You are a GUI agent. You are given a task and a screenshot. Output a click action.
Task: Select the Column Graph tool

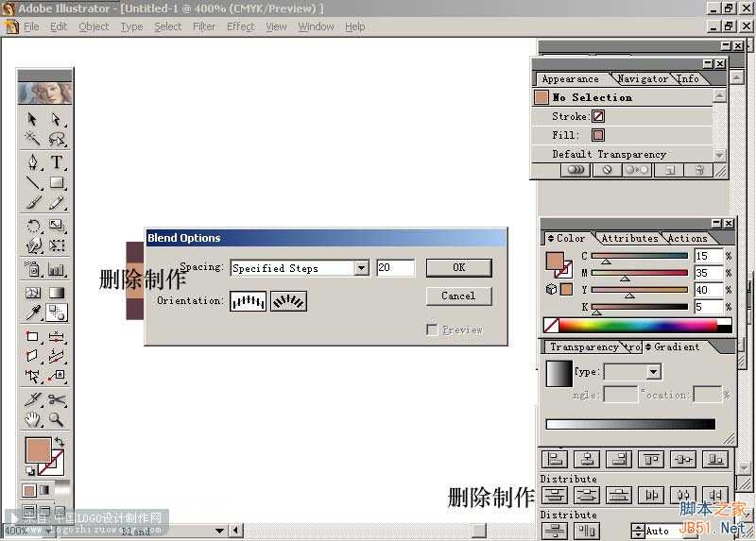coord(57,269)
